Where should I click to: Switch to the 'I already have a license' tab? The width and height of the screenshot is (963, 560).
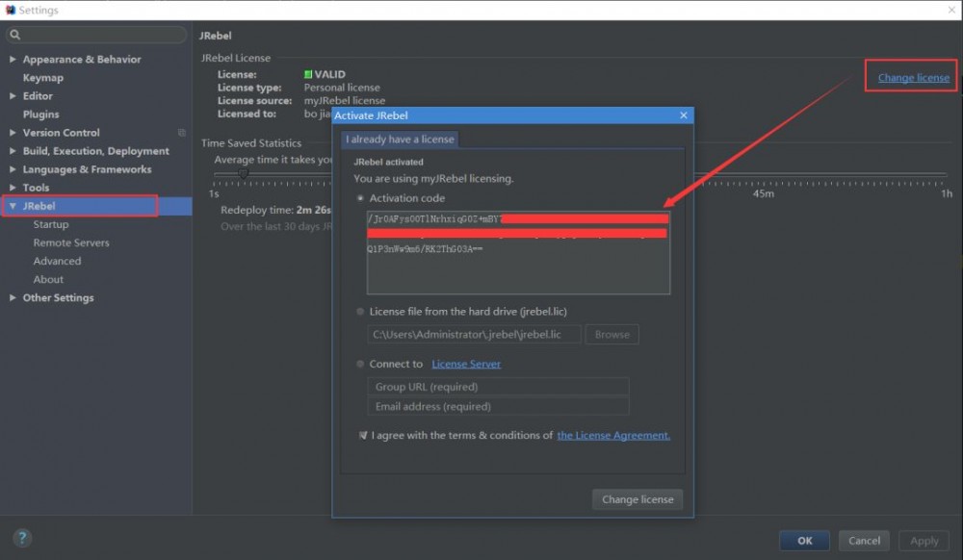click(x=398, y=138)
